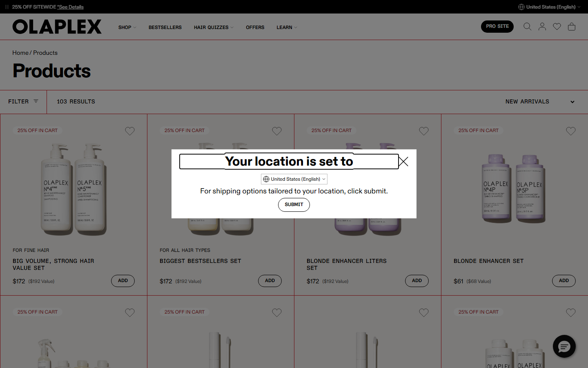
Task: Open the country dropdown in the location popup
Action: coord(294,179)
